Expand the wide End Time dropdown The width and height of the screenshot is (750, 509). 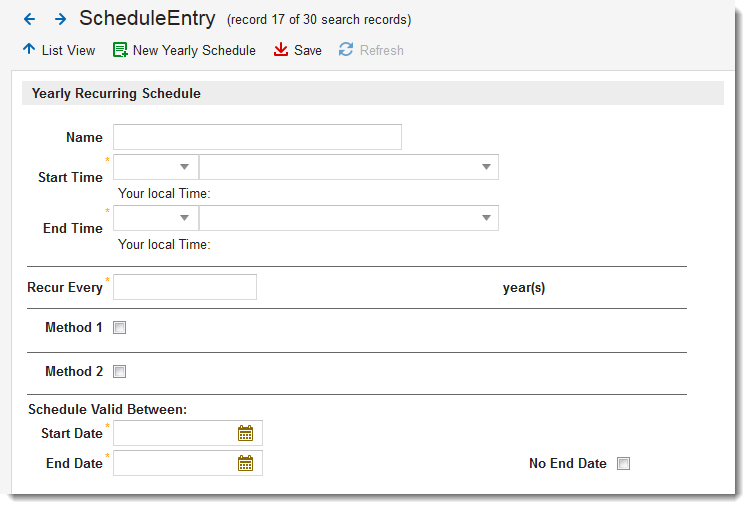348,218
